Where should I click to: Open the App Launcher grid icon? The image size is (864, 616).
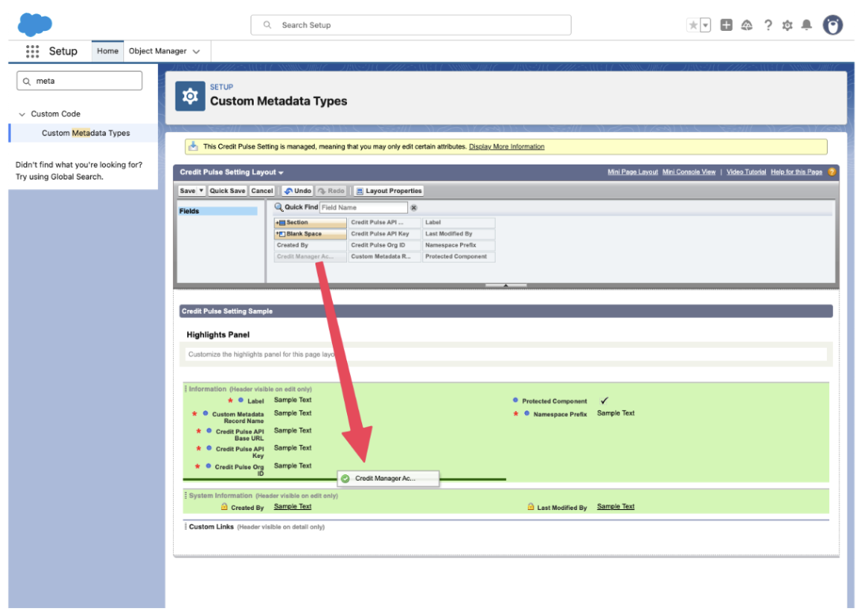click(32, 51)
